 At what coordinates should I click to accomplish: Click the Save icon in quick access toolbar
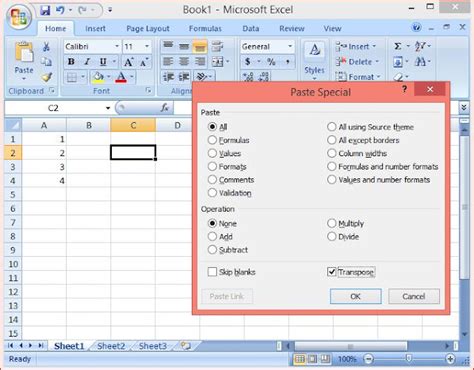tap(45, 10)
